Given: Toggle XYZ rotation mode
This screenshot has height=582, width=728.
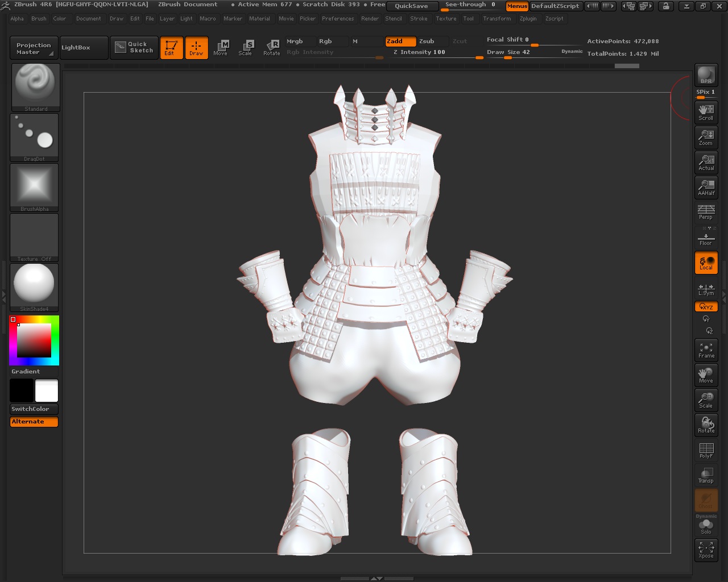Looking at the screenshot, I should 706,307.
